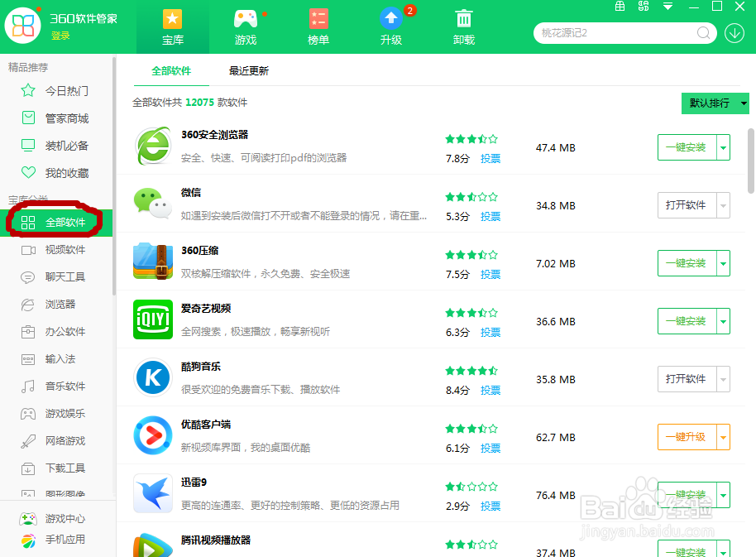The width and height of the screenshot is (756, 557).
Task: Expand install options arrow for 360安全浏览器
Action: point(723,147)
